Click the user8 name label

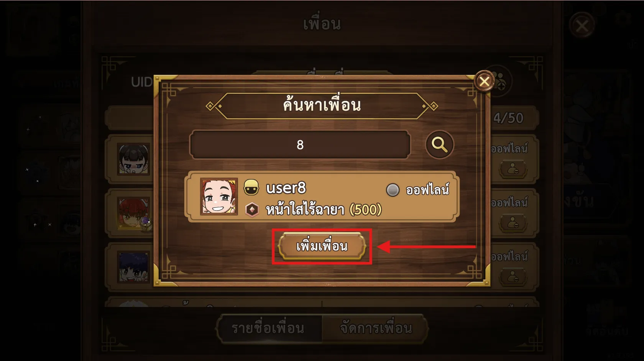pyautogui.click(x=286, y=188)
